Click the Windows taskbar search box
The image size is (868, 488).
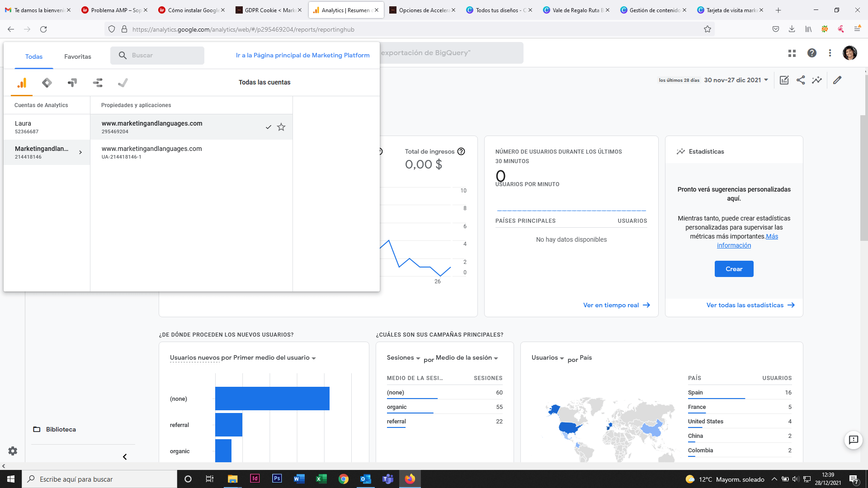pyautogui.click(x=99, y=479)
